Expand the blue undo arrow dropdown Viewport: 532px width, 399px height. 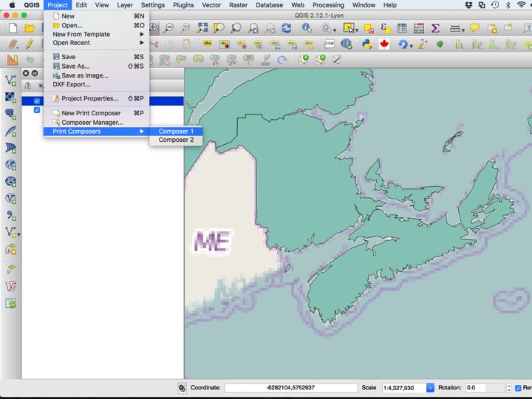(412, 46)
